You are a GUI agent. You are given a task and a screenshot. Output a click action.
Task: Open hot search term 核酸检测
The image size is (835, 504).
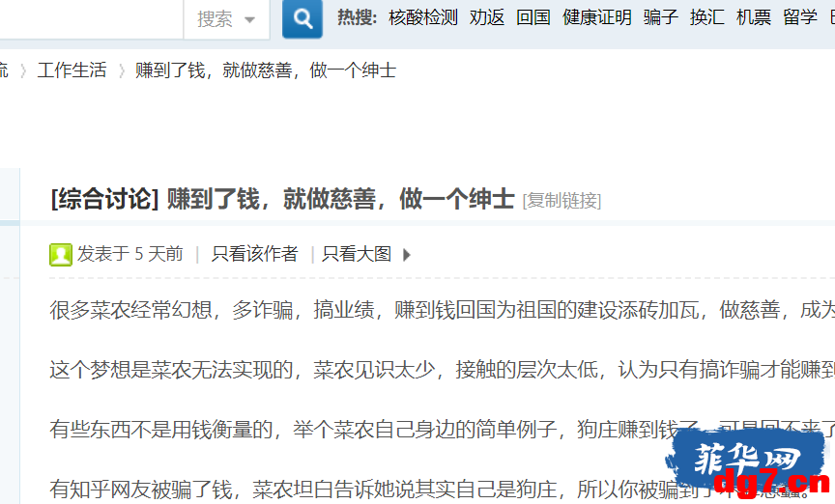click(x=423, y=17)
